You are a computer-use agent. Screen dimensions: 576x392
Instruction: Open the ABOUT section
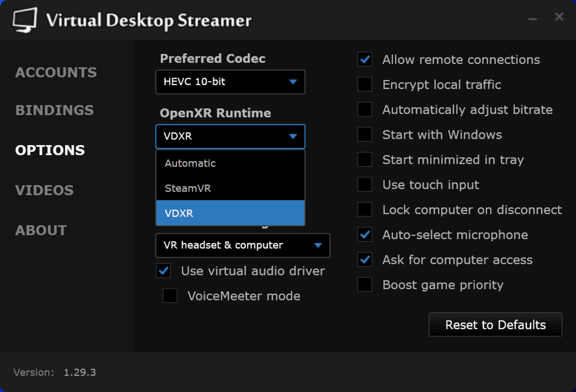click(41, 230)
